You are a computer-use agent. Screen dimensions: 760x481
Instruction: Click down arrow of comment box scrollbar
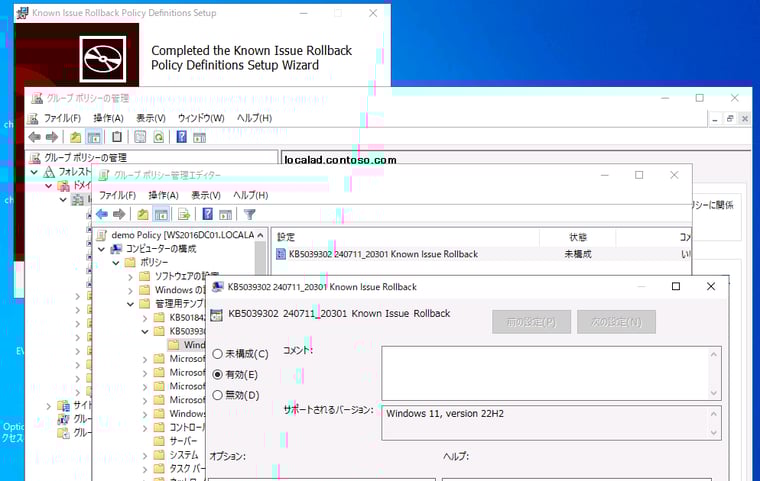pyautogui.click(x=713, y=393)
